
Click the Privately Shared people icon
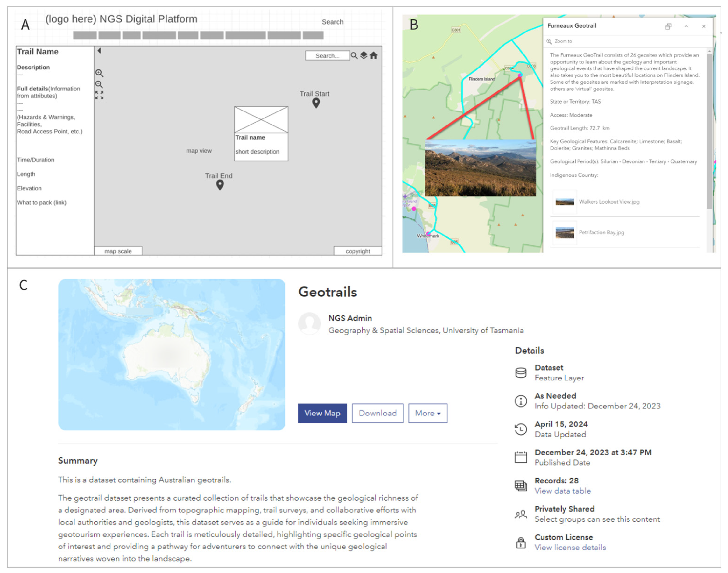coord(521,514)
